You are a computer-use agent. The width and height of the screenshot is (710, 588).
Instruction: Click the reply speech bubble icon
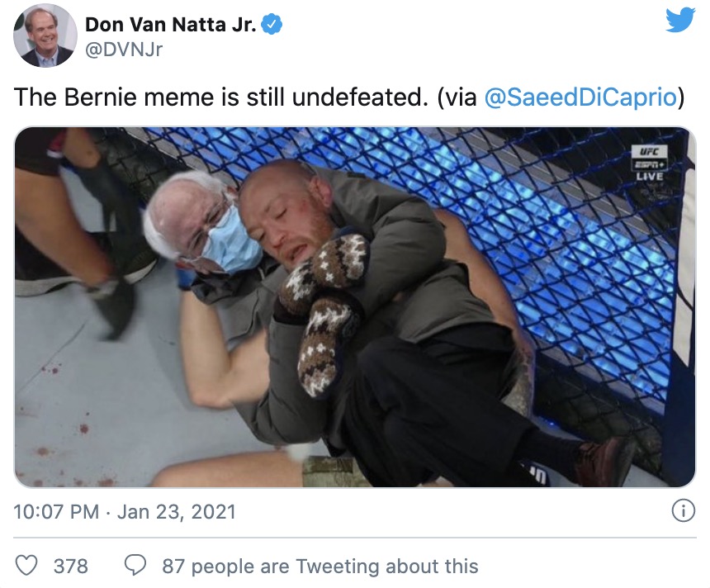click(135, 566)
